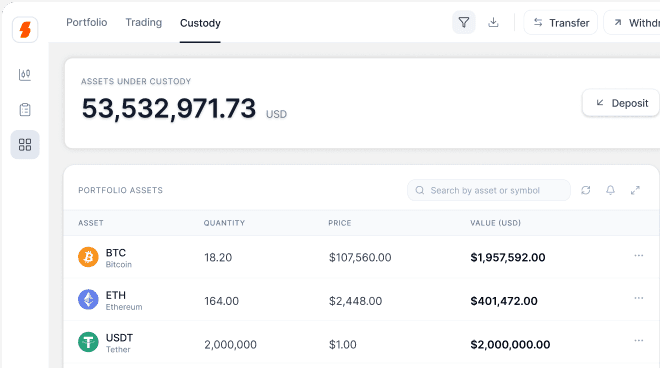Click the USDT asset name
The height and width of the screenshot is (368, 660).
(119, 338)
